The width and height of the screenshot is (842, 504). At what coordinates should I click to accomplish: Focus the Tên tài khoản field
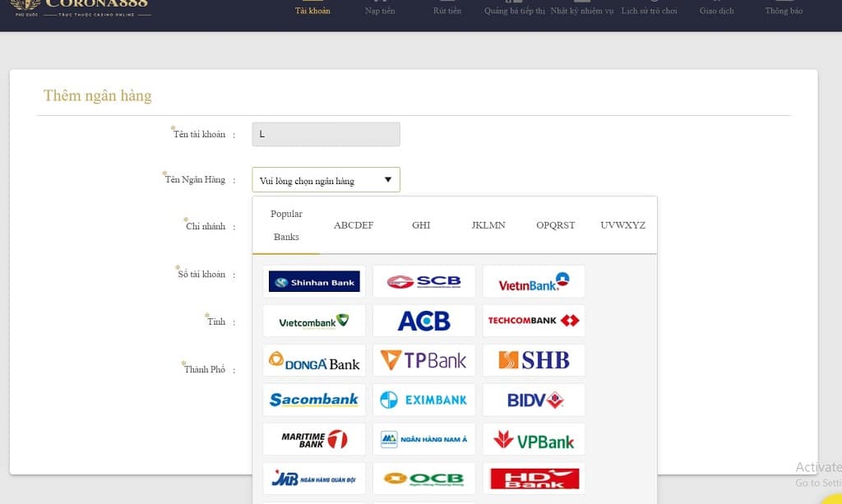click(x=326, y=134)
